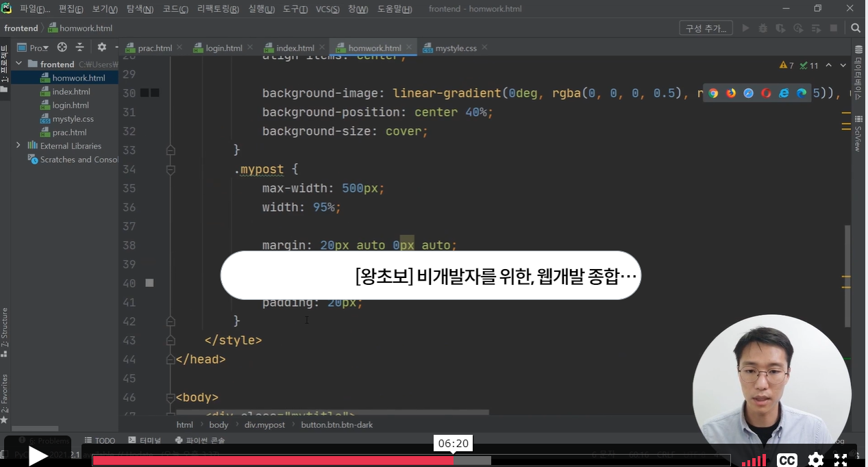This screenshot has width=868, height=467.
Task: Select login.html in project tree
Action: pyautogui.click(x=64, y=105)
